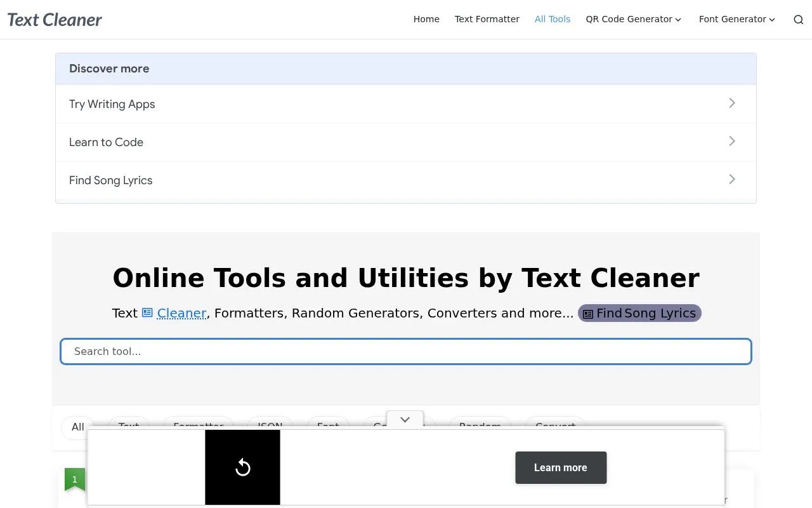
Task: Expand the Font Generator menu
Action: [737, 19]
